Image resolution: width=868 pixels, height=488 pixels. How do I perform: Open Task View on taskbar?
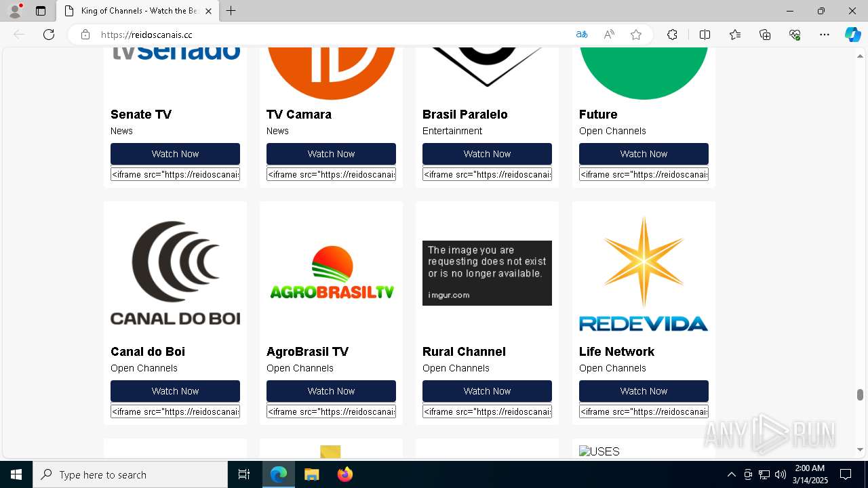pyautogui.click(x=244, y=474)
